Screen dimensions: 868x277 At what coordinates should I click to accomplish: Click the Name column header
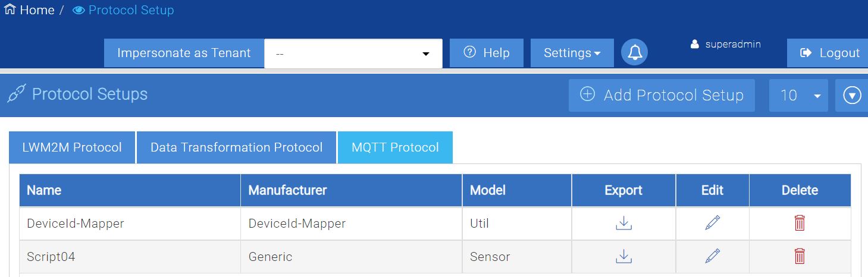pos(44,190)
